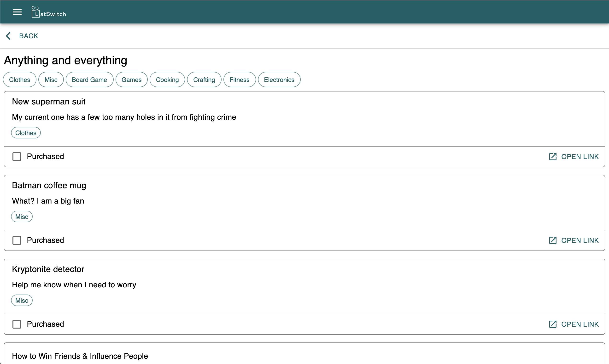Check Purchased for Batman coffee mug

pos(17,240)
